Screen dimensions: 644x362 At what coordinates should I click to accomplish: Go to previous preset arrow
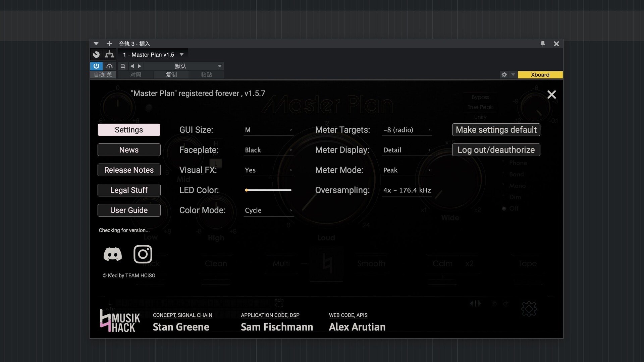(x=132, y=66)
